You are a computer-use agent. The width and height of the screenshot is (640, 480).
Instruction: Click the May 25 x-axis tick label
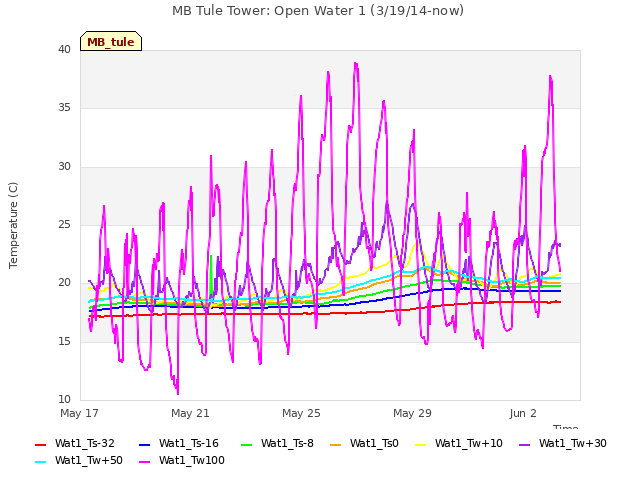(301, 413)
